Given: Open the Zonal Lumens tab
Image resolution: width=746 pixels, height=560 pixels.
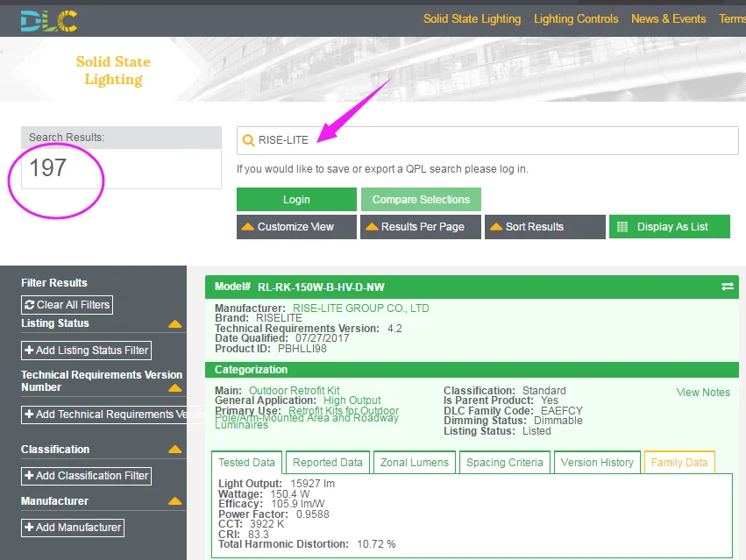Looking at the screenshot, I should coord(415,463).
